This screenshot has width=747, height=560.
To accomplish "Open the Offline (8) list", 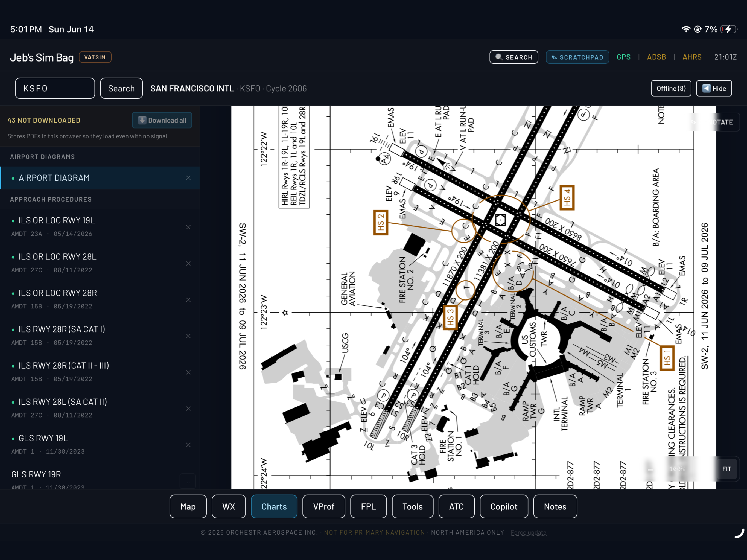I will tap(671, 88).
